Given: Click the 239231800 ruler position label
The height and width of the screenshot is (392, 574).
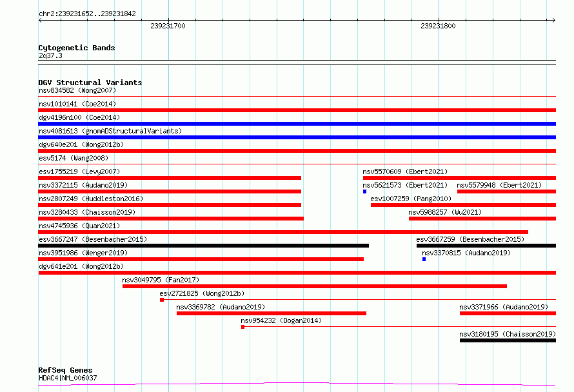Looking at the screenshot, I should [438, 26].
